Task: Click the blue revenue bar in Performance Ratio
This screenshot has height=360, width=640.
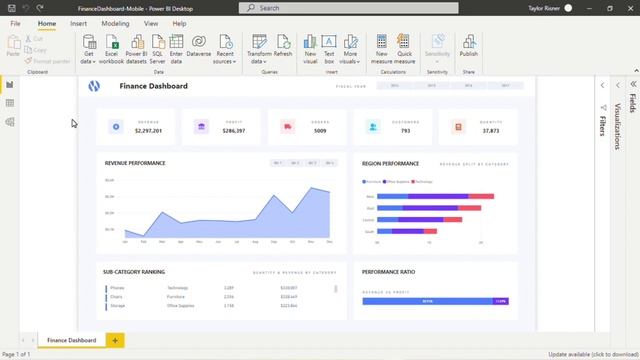Action: 427,301
